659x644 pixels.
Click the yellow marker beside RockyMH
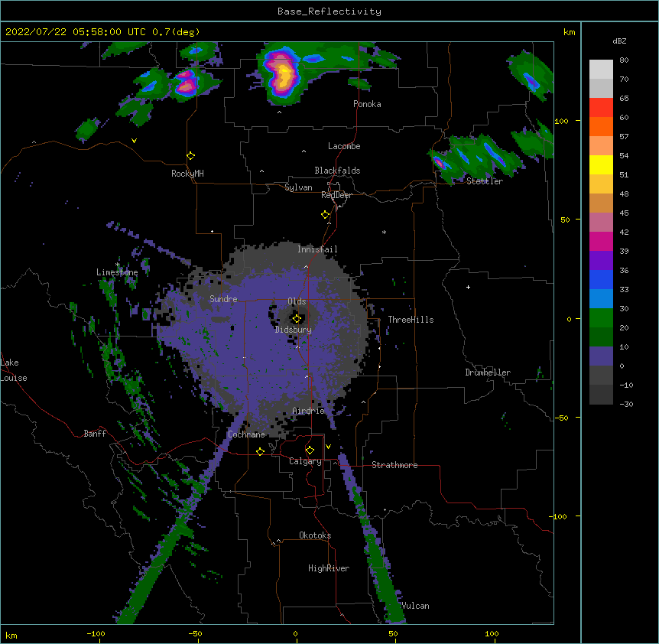pos(191,156)
